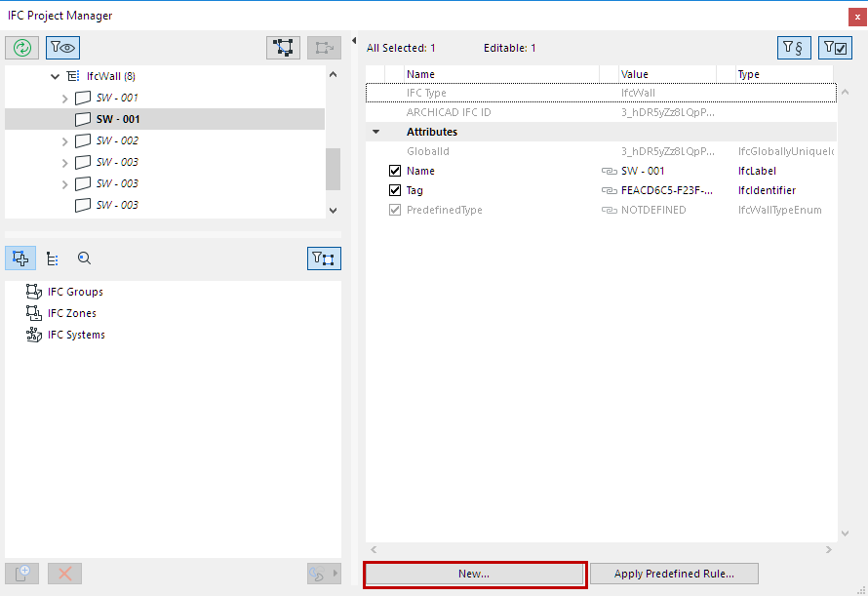This screenshot has width=868, height=596.
Task: Click the green refresh/update tree icon
Action: pyautogui.click(x=22, y=48)
